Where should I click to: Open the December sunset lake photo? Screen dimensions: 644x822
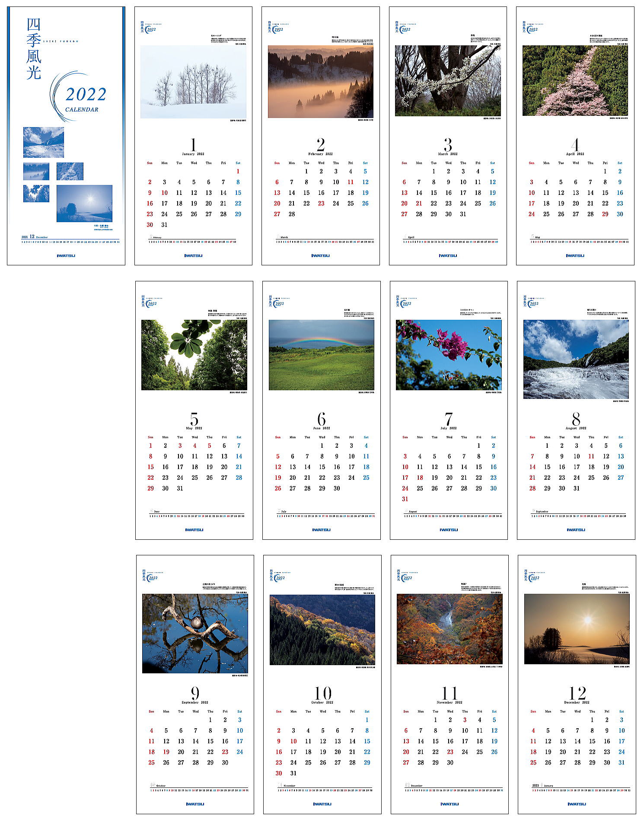click(x=577, y=629)
